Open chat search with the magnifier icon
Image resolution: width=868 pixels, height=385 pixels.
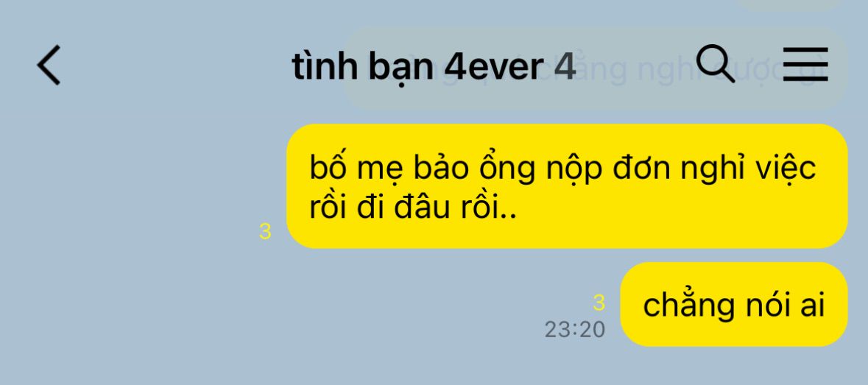pyautogui.click(x=716, y=64)
